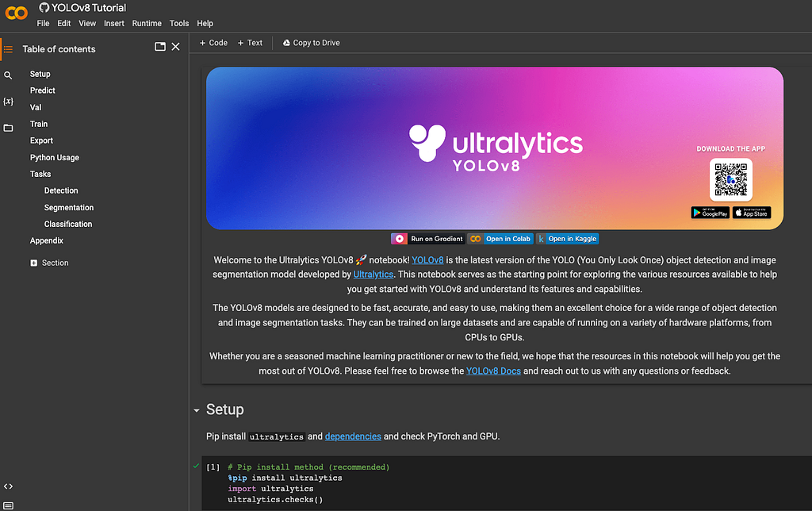Toggle the Table of contents sidebar icon
Screen dimensions: 812x511
tap(8, 49)
